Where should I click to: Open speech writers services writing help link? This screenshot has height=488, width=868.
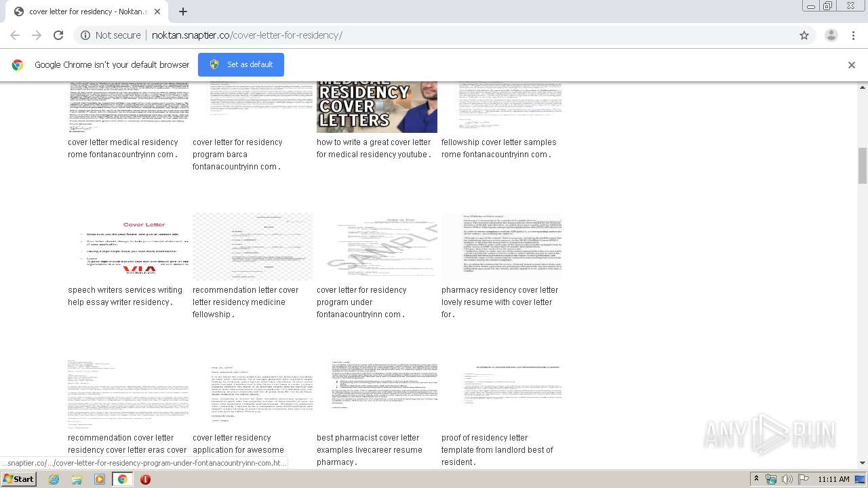125,296
